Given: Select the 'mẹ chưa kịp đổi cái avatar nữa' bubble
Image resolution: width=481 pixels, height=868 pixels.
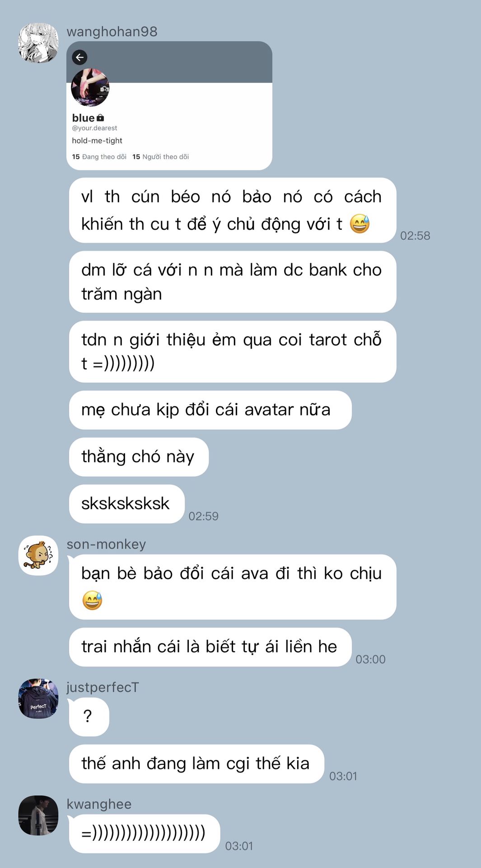Looking at the screenshot, I should (x=210, y=410).
